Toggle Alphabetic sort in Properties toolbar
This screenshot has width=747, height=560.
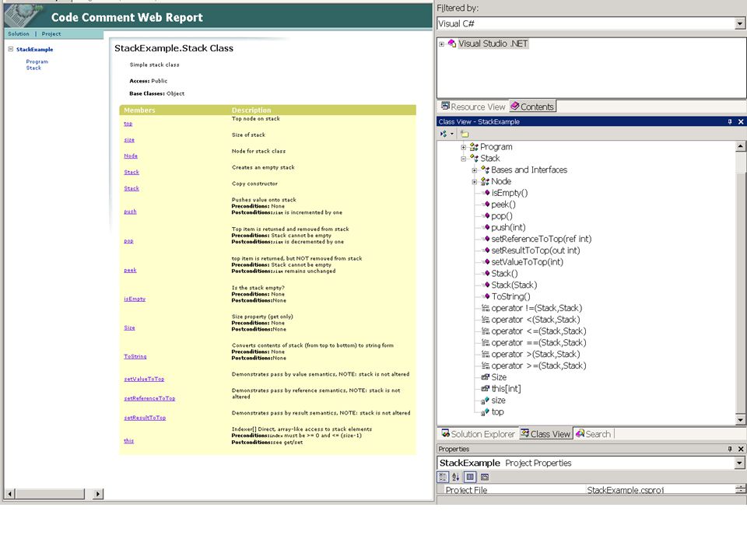tap(456, 477)
